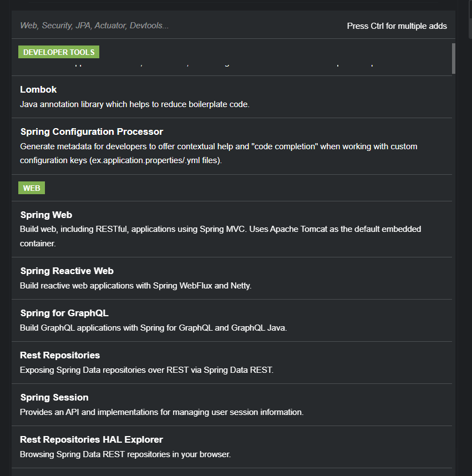Screen dimensions: 472x476
Task: Add Spring Configuration Processor dependency
Action: click(x=232, y=146)
